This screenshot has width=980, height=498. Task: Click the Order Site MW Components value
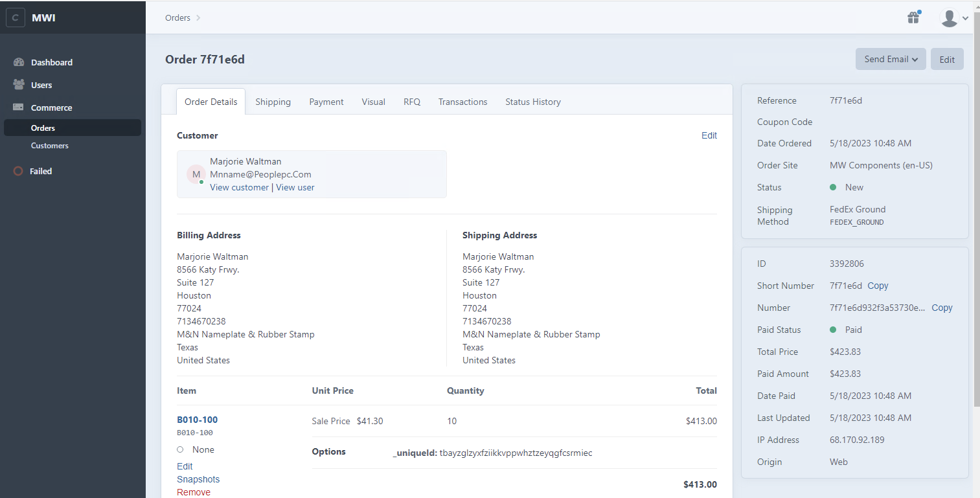881,165
